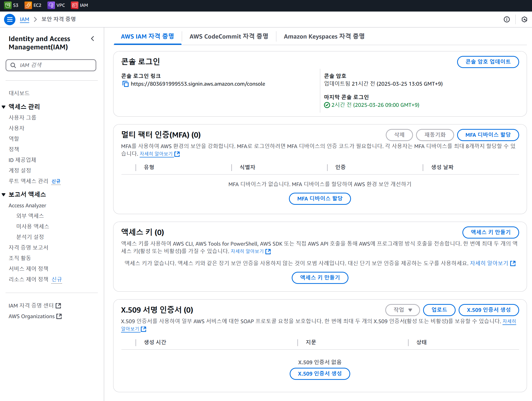The image size is (532, 401).
Task: Click the IAM breadcrumb link
Action: (24, 19)
